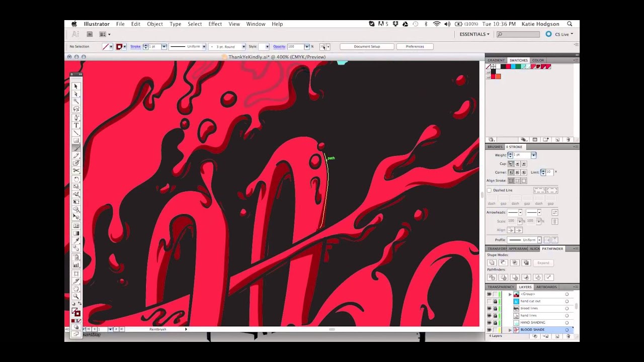Open the Style dropdown in control bar
Screen dimensions: 644x362
tap(267, 46)
